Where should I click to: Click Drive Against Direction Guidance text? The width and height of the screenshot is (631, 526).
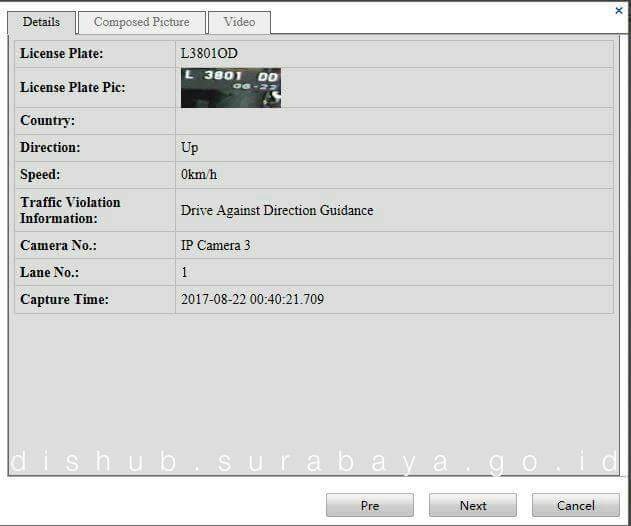[x=276, y=211]
